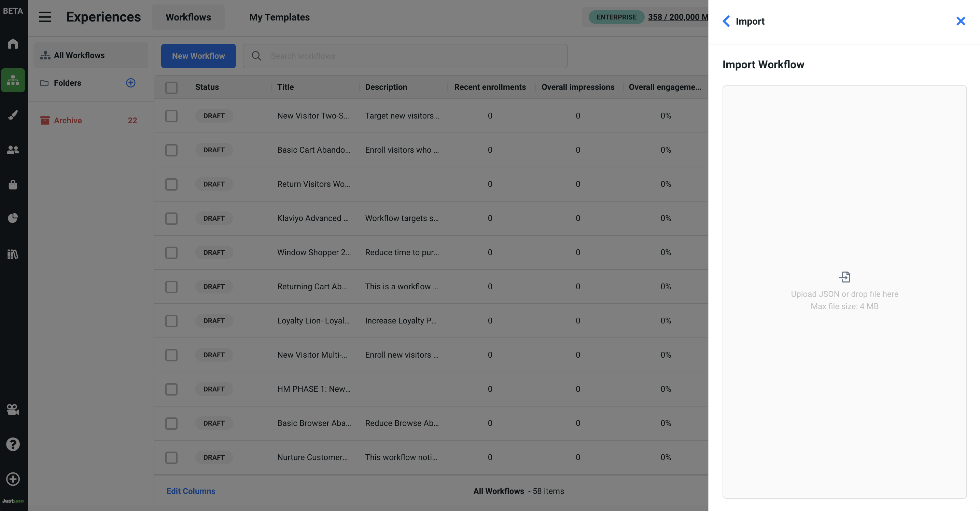The width and height of the screenshot is (980, 511).
Task: Expand the Folders section
Action: (x=67, y=83)
